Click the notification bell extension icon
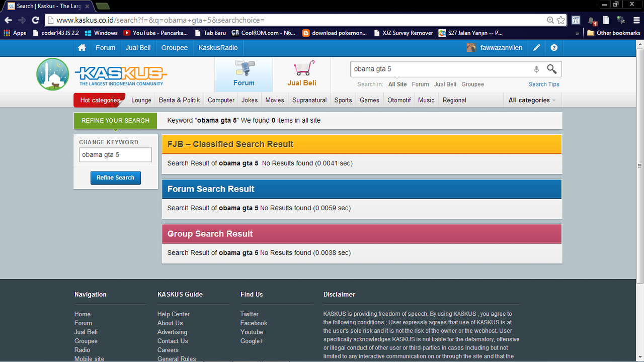644x362 pixels. (x=592, y=21)
